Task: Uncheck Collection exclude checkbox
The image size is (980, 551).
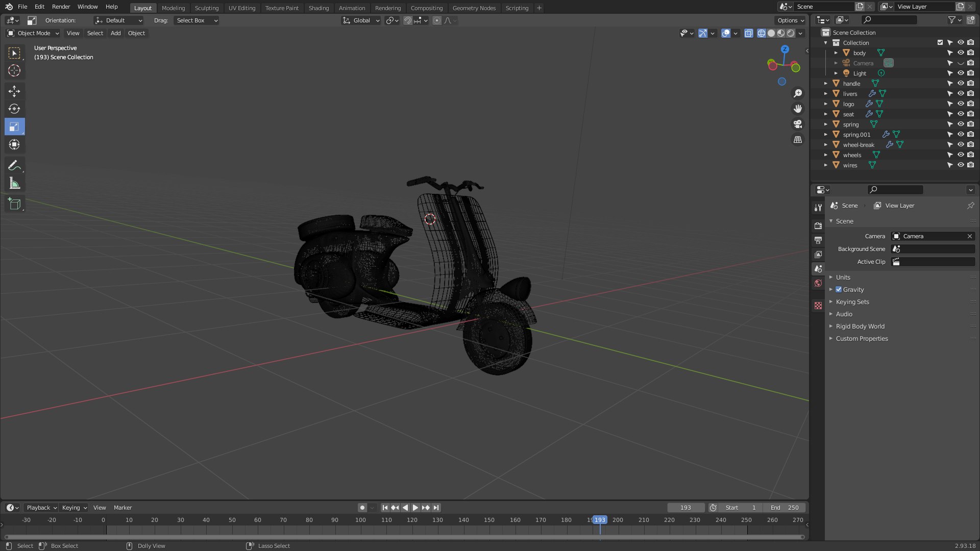Action: (940, 42)
